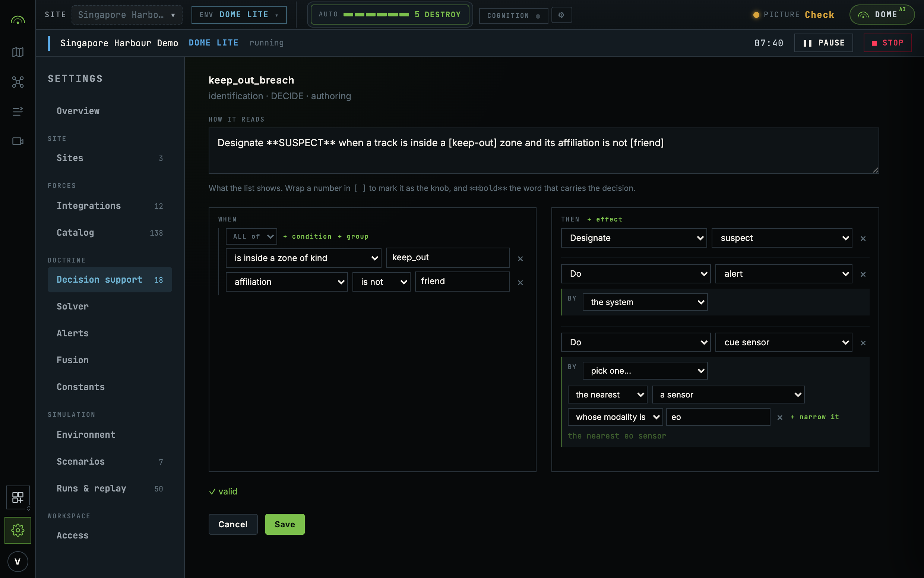Image resolution: width=924 pixels, height=578 pixels.
Task: Select Decision support in the Doctrine section
Action: [x=110, y=280]
